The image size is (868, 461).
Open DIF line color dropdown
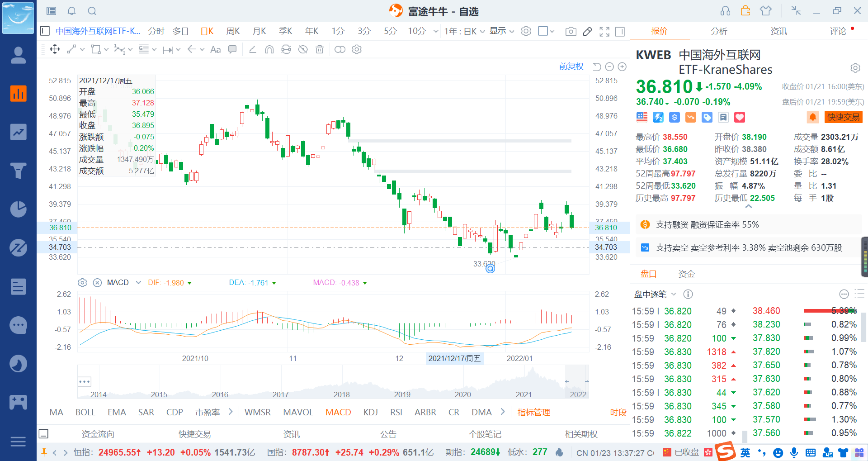coord(189,283)
